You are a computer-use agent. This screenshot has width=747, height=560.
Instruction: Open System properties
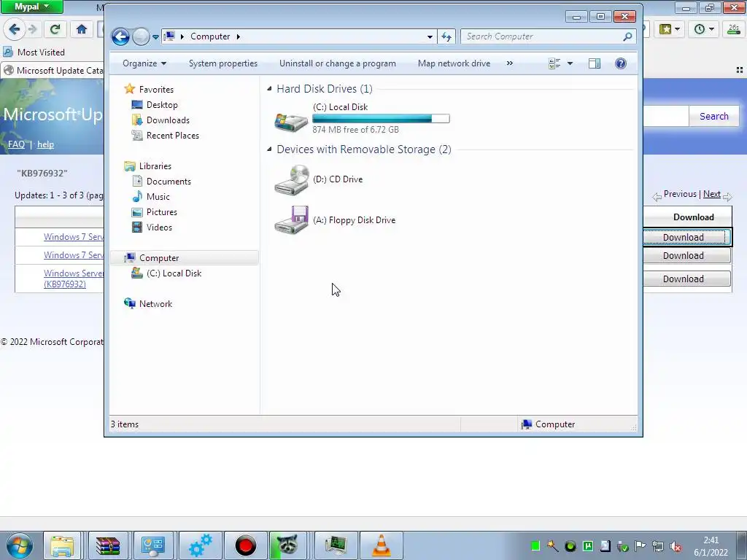(x=223, y=63)
